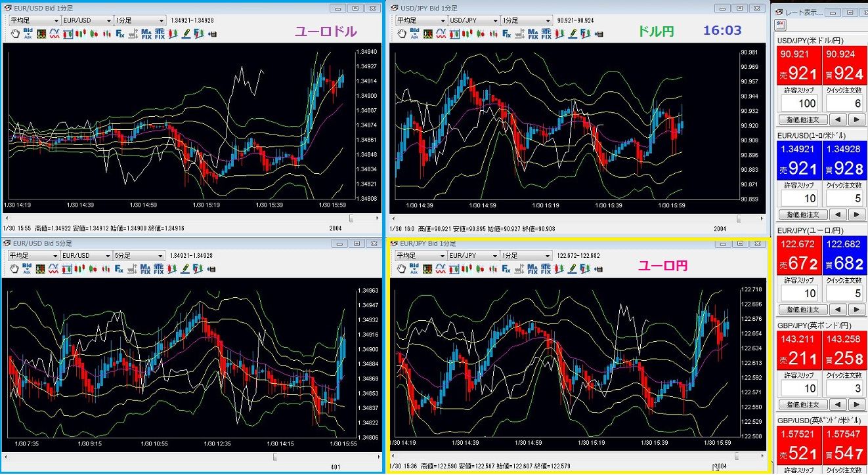Click GBP/JPY sell price 143.211 panel
Image resolution: width=868 pixels, height=475 pixels.
pyautogui.click(x=799, y=350)
